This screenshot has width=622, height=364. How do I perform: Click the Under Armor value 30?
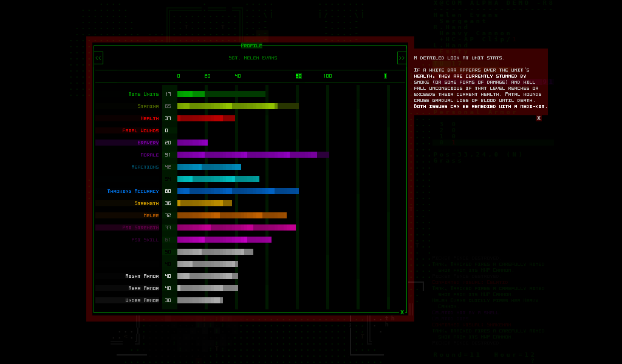pyautogui.click(x=168, y=300)
